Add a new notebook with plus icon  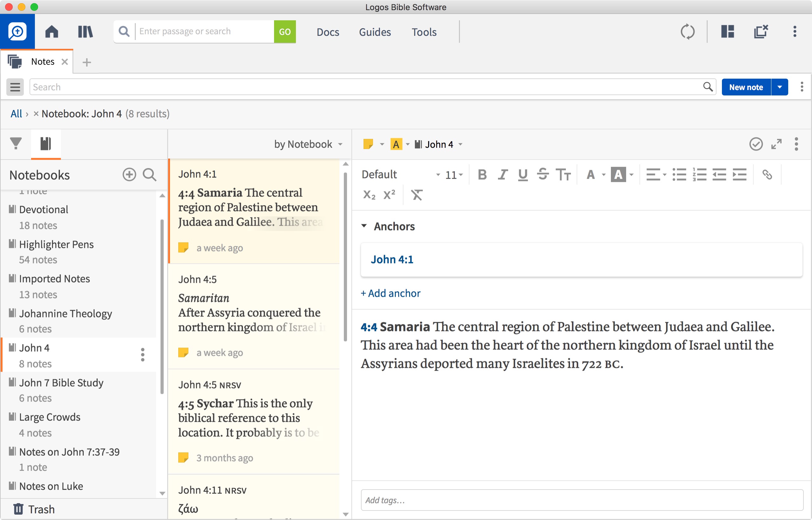129,175
